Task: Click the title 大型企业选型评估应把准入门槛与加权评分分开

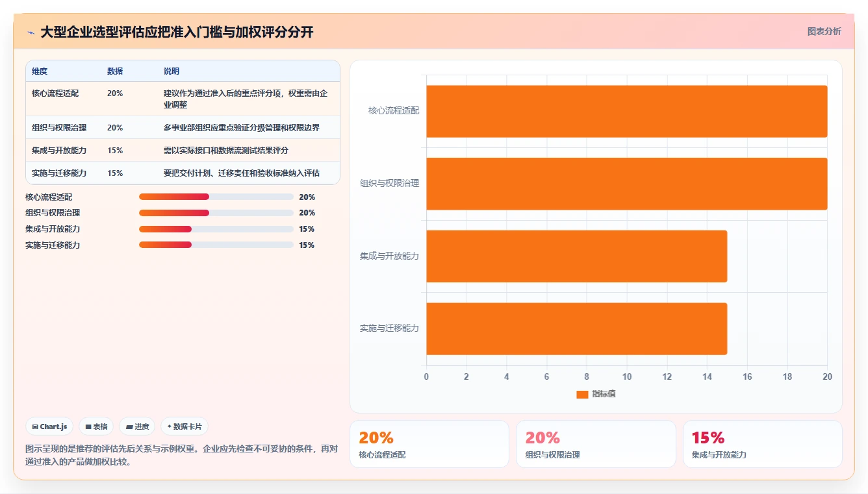Action: (177, 32)
